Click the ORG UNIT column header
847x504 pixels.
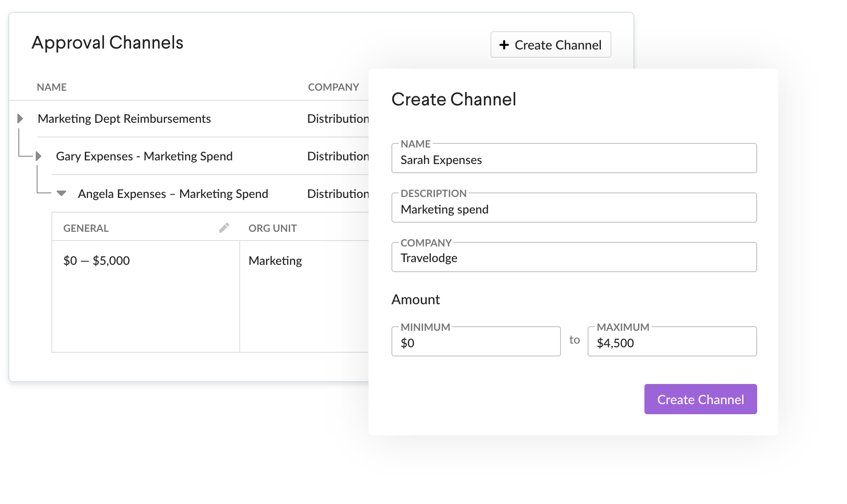point(273,228)
